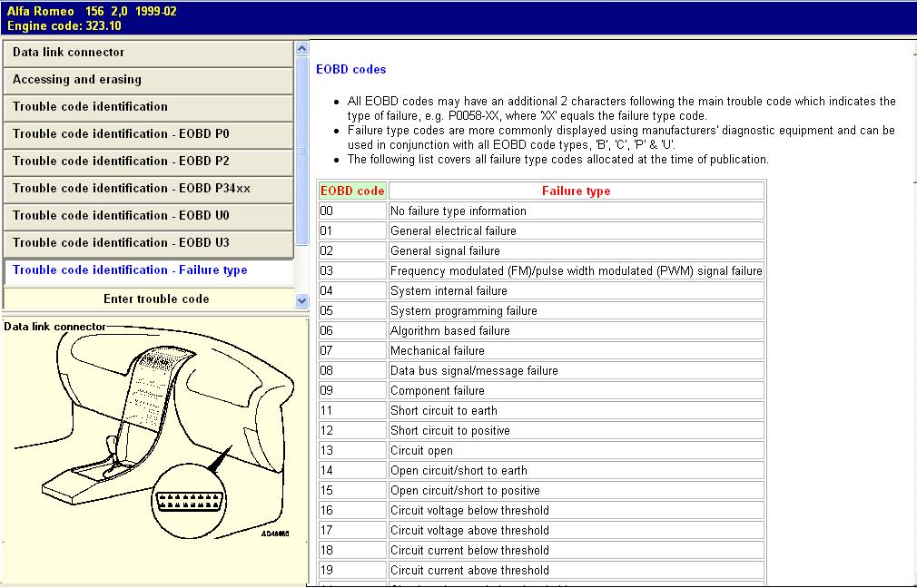Select the Short circuit to earth row
The height and width of the screenshot is (588, 917).
443,411
